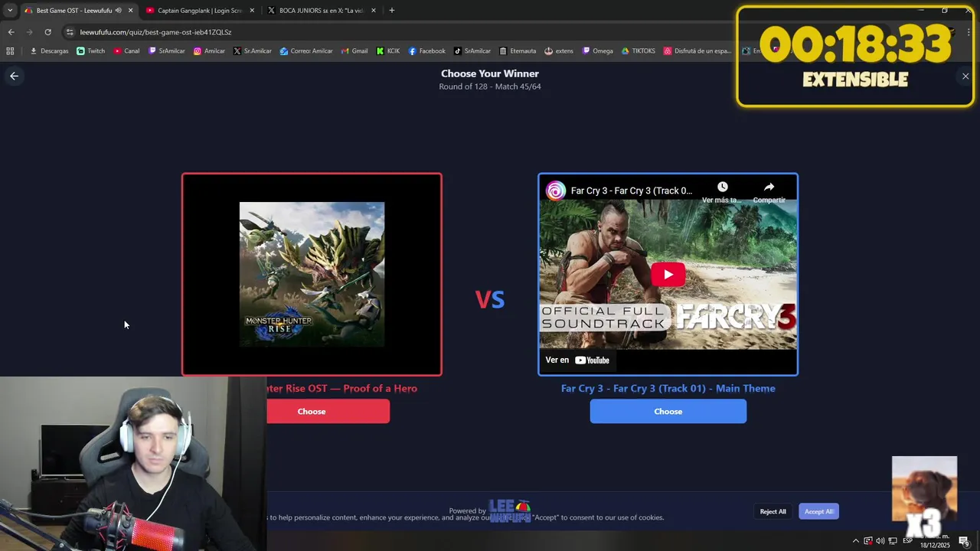Go back with the page's left arrow
The image size is (980, 551).
pos(14,76)
